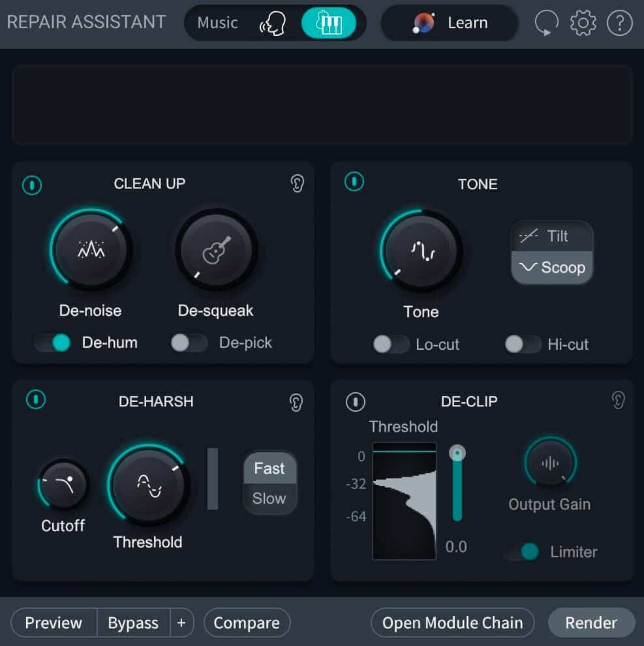This screenshot has height=646, width=644.
Task: Click the Render button
Action: click(x=591, y=623)
